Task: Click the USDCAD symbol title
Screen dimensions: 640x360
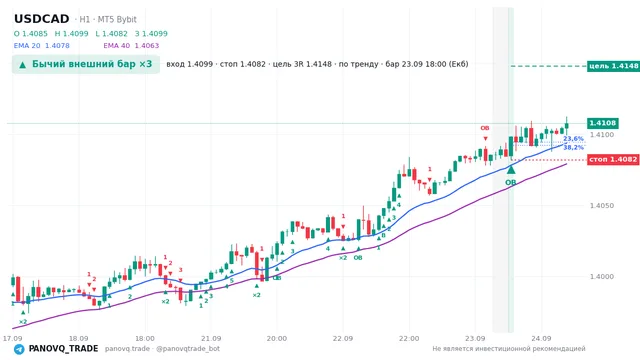Action: pyautogui.click(x=42, y=19)
